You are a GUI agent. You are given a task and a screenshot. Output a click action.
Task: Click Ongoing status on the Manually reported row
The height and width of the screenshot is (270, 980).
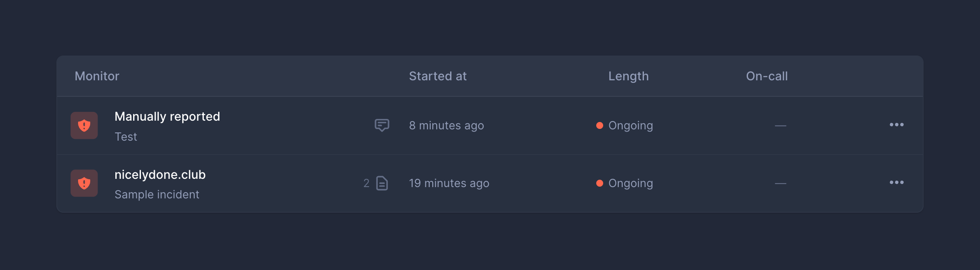point(630,125)
